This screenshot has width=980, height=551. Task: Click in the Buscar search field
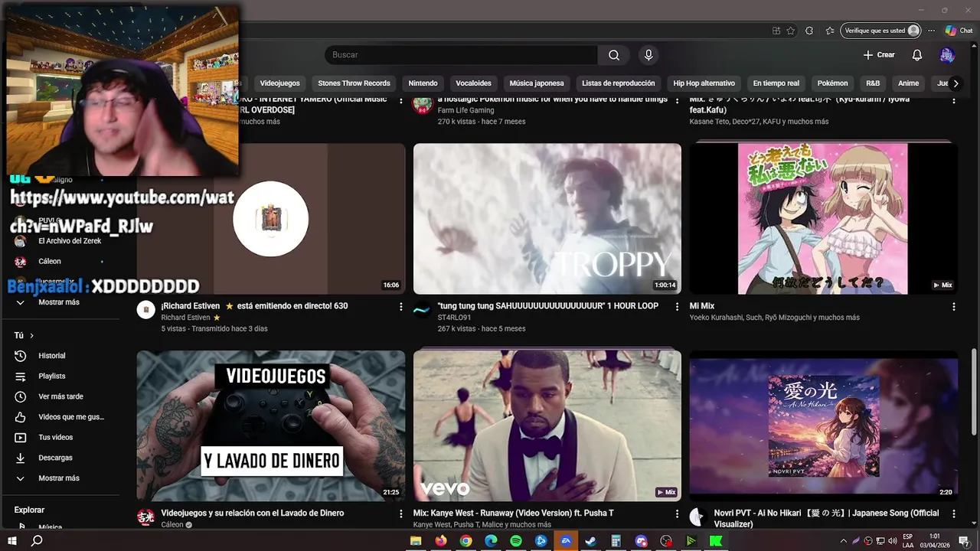click(x=462, y=55)
